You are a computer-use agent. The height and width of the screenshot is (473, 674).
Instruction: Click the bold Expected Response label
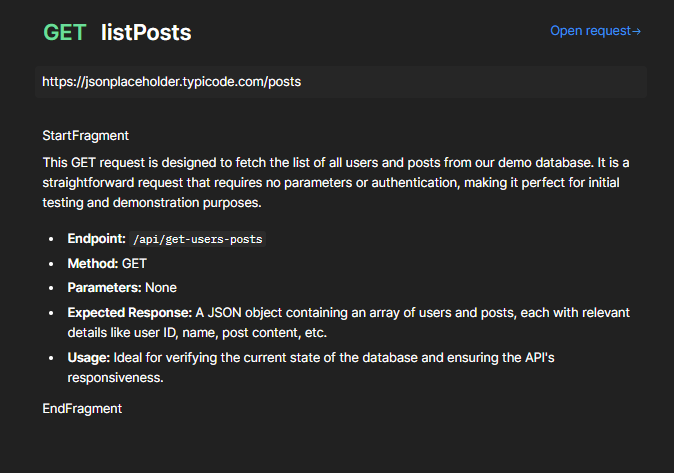[x=129, y=312]
